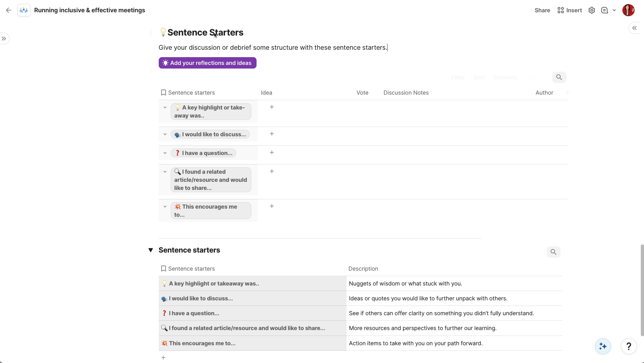Search the lower Sentence starters table
The image size is (644, 363).
click(553, 252)
